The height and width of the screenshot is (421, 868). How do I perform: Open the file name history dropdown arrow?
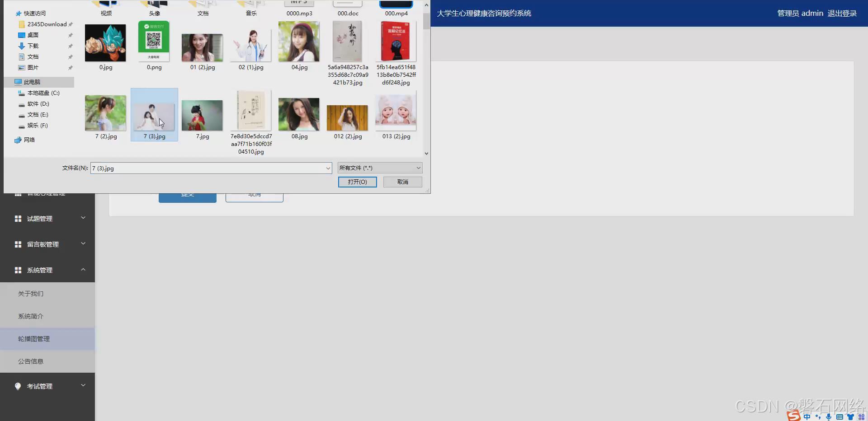pos(328,168)
